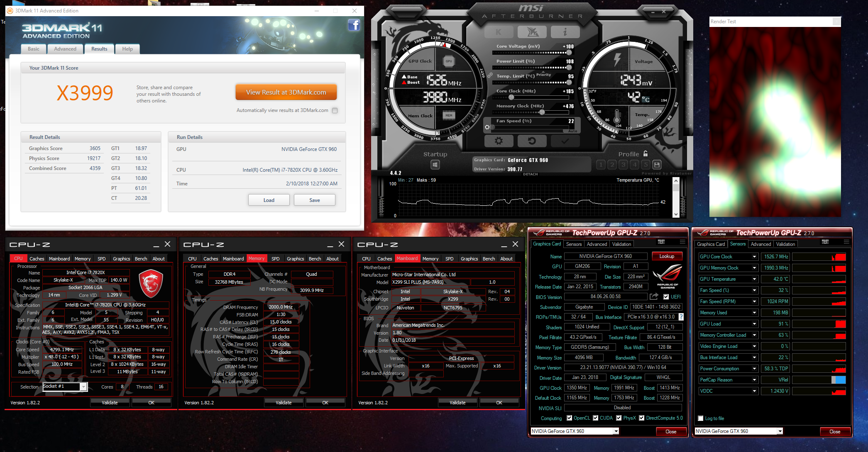The width and height of the screenshot is (868, 452).
Task: Click the MSI dragon shield logo in CPU-Z
Action: coord(151,284)
